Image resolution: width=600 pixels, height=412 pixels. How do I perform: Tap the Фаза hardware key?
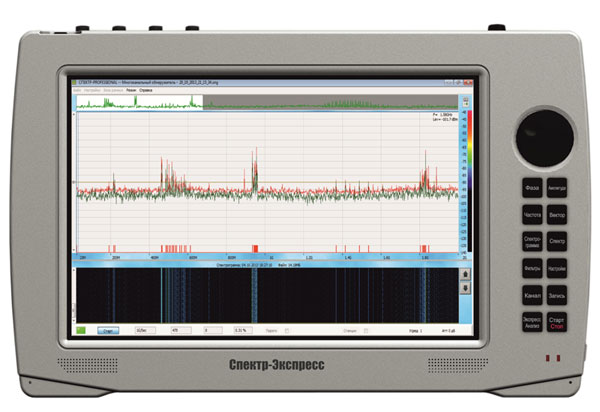pyautogui.click(x=532, y=188)
